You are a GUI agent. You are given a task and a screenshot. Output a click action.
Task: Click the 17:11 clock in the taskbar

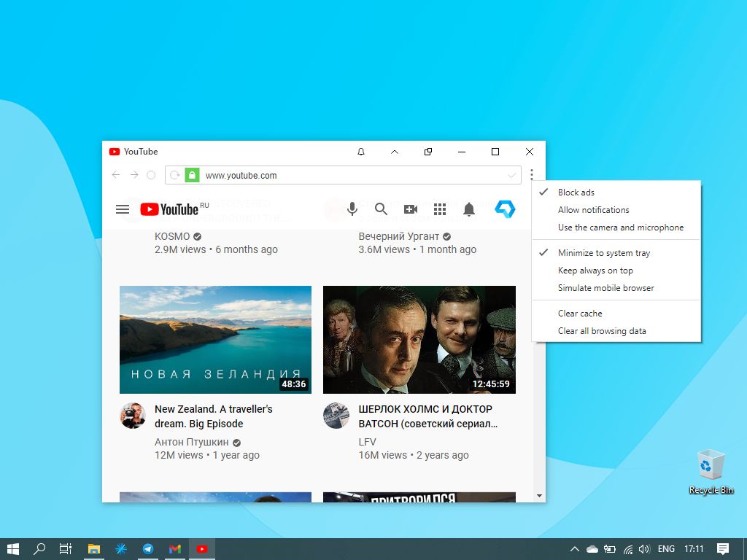694,549
